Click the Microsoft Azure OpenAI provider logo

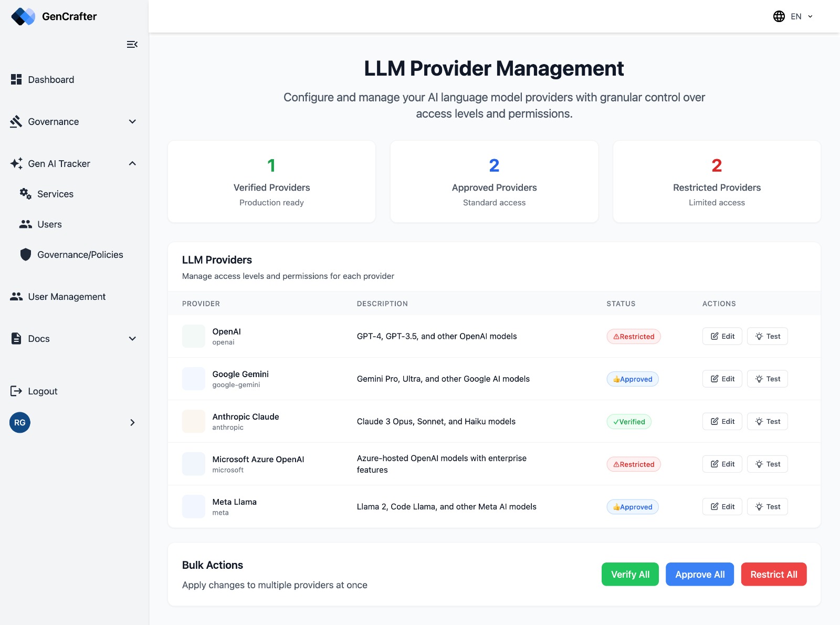click(194, 464)
